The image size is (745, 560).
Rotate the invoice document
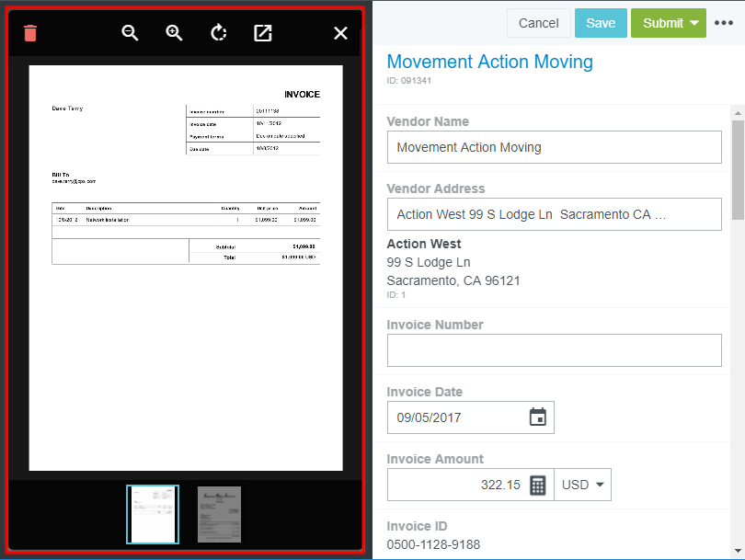pyautogui.click(x=218, y=33)
